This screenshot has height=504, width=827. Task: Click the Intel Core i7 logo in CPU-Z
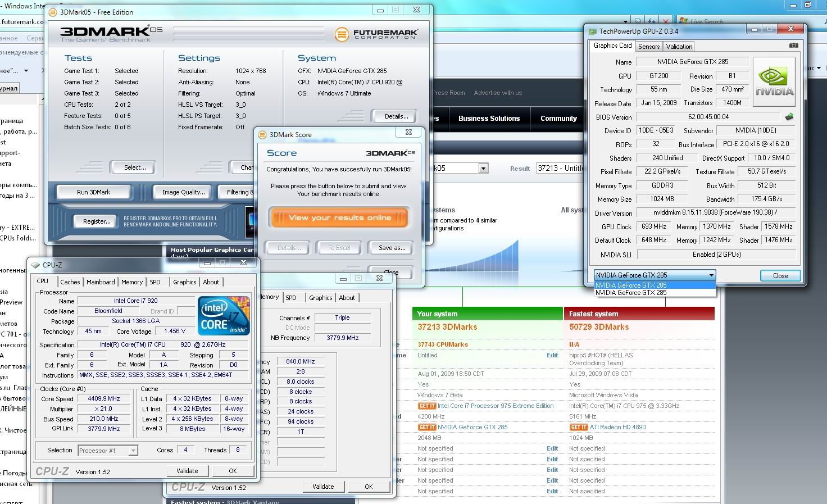[x=224, y=316]
